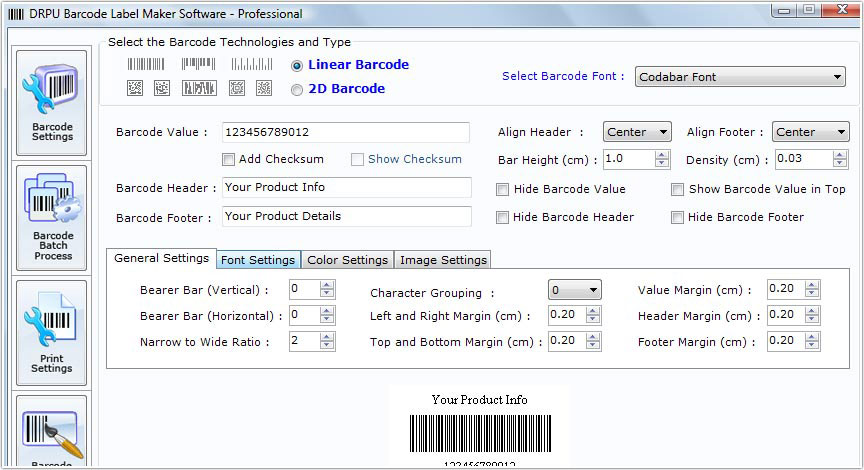Click fifth 2D barcode sample icon
The height and width of the screenshot is (470, 864).
(264, 88)
